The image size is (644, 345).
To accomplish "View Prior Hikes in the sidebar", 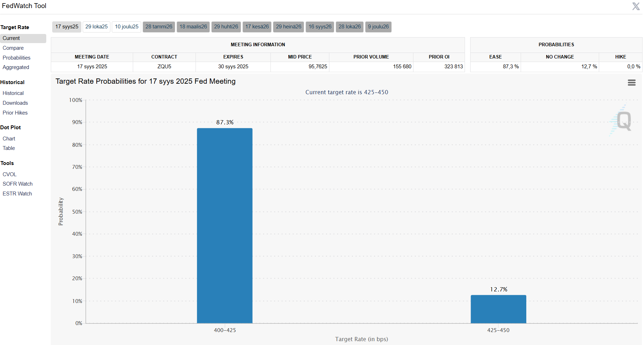I will (15, 113).
